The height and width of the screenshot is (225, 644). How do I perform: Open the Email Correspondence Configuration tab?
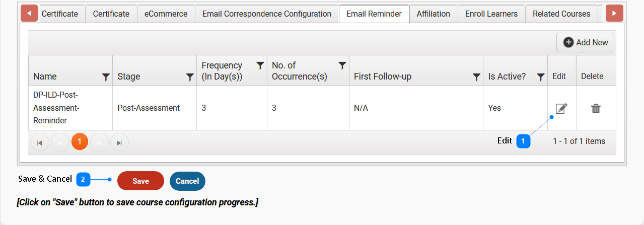tap(267, 14)
